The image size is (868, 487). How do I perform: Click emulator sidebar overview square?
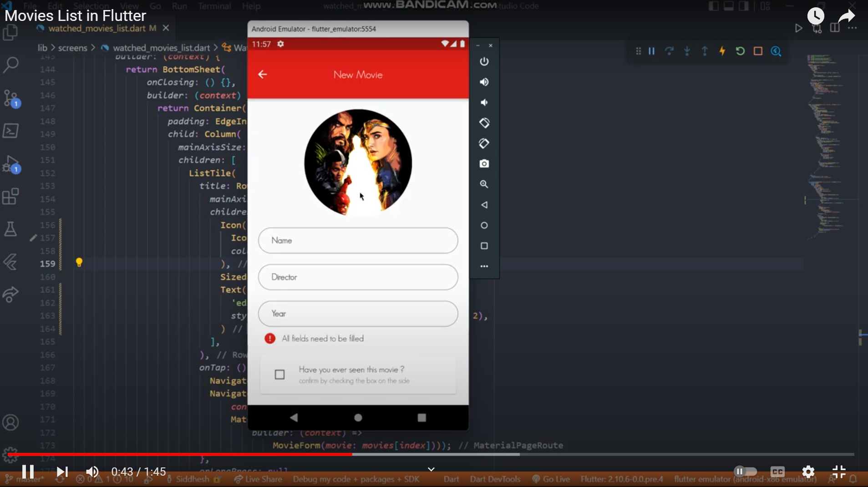pyautogui.click(x=484, y=246)
